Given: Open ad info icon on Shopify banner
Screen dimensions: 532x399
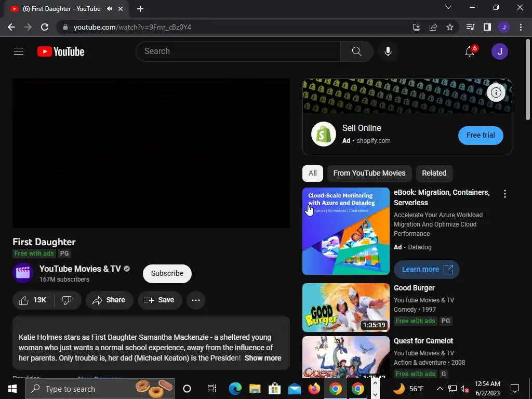Looking at the screenshot, I should pyautogui.click(x=496, y=92).
